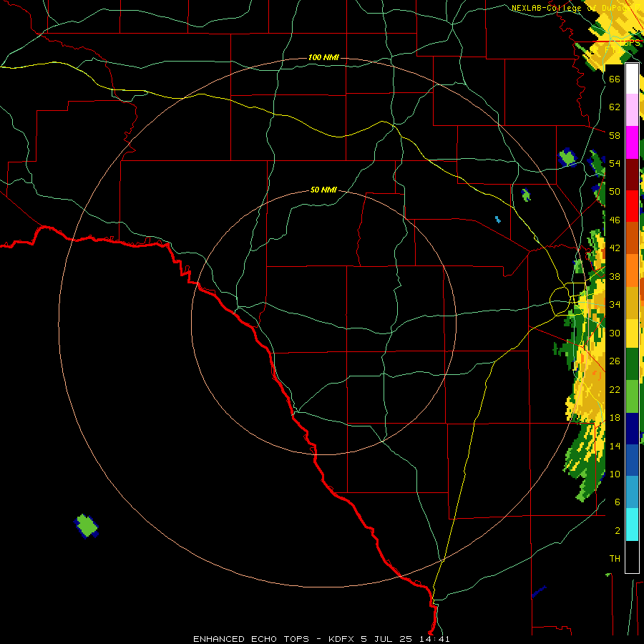Click the 42 legend value
Image resolution: width=644 pixels, height=644 pixels.
(x=615, y=248)
